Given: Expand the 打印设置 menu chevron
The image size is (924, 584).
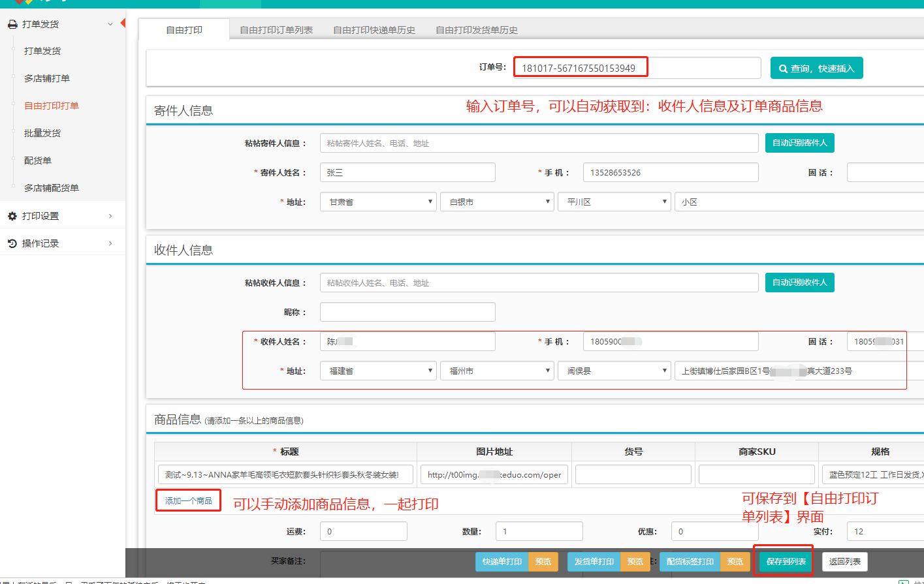Looking at the screenshot, I should pos(110,216).
